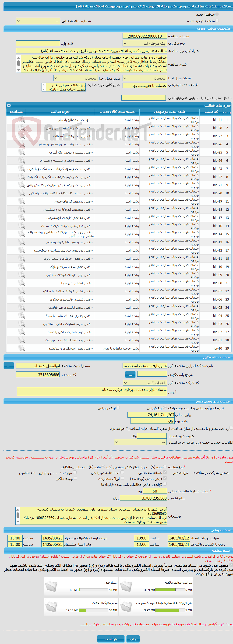Click the ellipsis button beside مسئول ثبت مناقصه
The width and height of the screenshot is (233, 644).
point(8,366)
